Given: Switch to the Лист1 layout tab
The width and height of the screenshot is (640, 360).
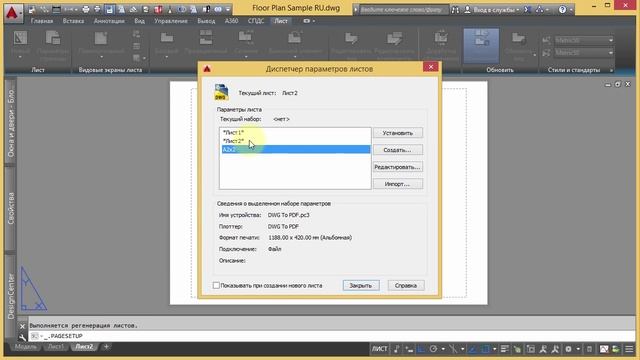Looking at the screenshot, I should pyautogui.click(x=56, y=347).
